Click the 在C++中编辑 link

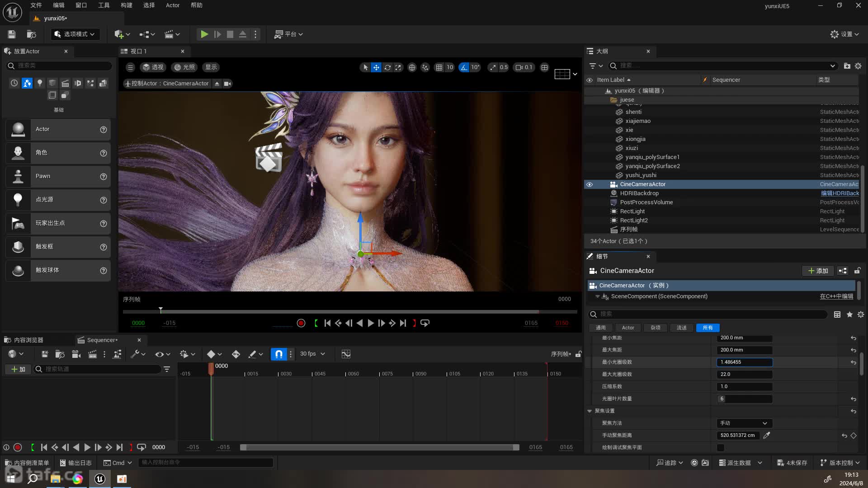point(836,296)
